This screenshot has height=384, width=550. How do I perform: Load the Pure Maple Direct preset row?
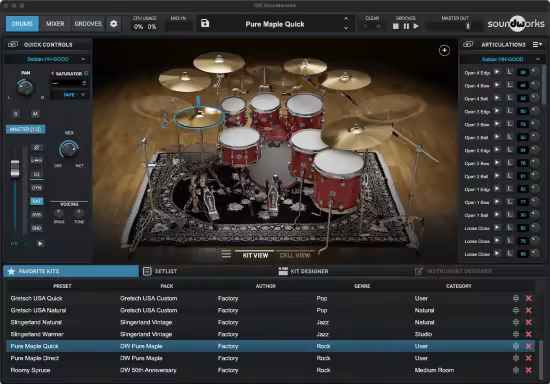[x=270, y=358]
